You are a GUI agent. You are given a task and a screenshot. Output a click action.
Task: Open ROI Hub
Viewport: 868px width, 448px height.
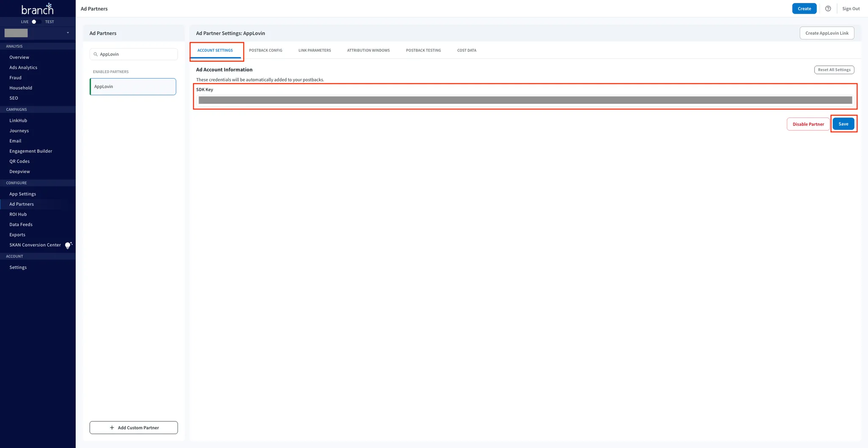pyautogui.click(x=18, y=214)
